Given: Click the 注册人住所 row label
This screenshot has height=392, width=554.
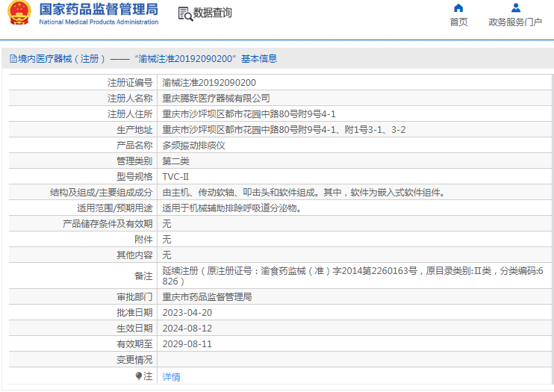Looking at the screenshot, I should click(130, 113).
